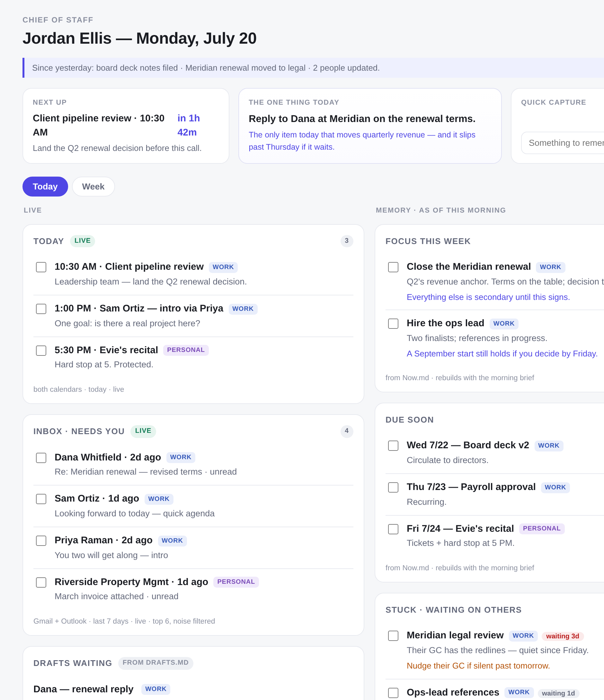The height and width of the screenshot is (700, 604).
Task: Check off Client pipeline review at 10:30 AM
Action: click(41, 267)
